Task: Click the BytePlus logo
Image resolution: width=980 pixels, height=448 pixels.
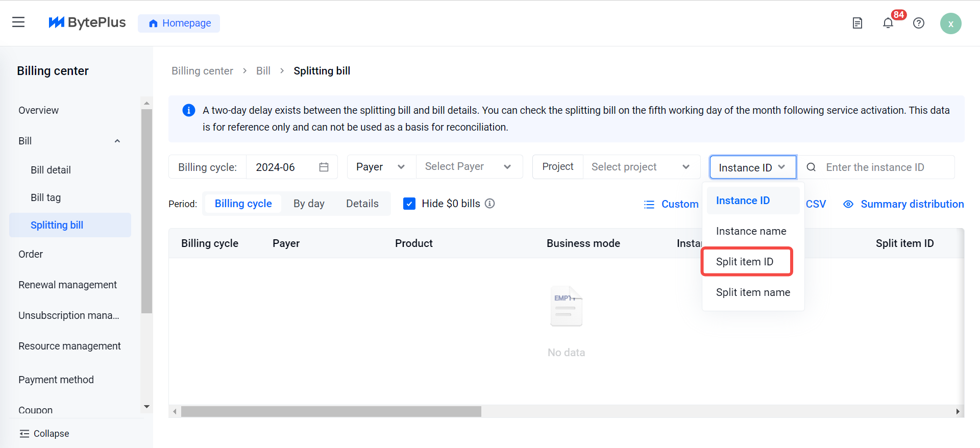Action: (87, 22)
